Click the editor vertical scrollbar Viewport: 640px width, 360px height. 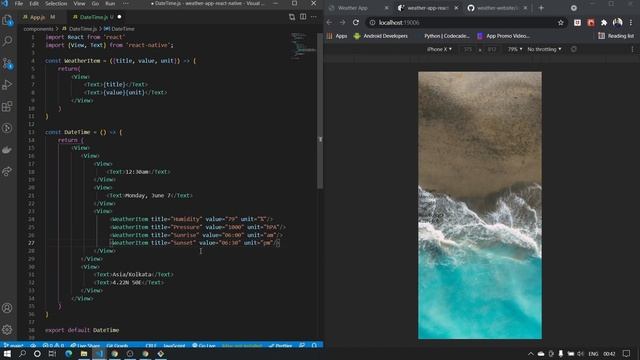pos(320,111)
